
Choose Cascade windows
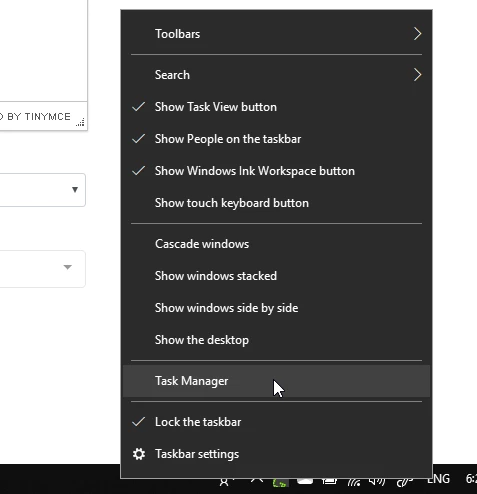(276, 244)
